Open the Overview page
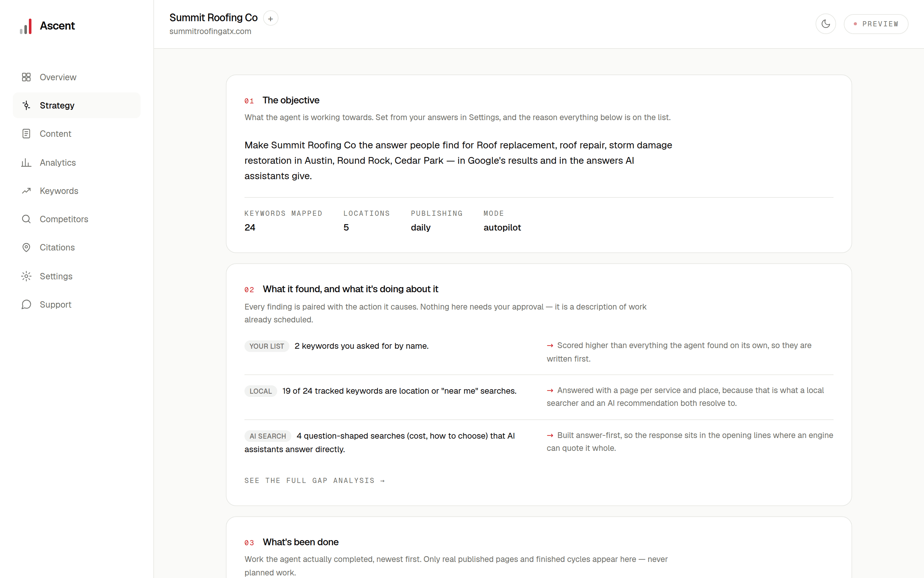Image resolution: width=924 pixels, height=578 pixels. (x=76, y=77)
